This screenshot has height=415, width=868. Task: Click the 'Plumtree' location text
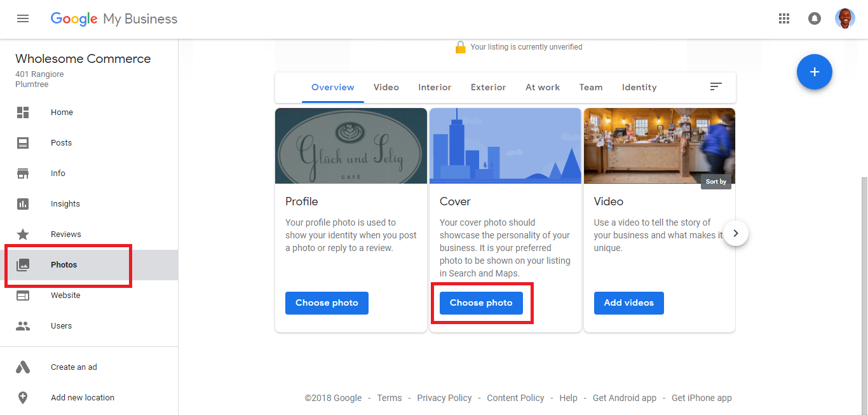tap(32, 85)
